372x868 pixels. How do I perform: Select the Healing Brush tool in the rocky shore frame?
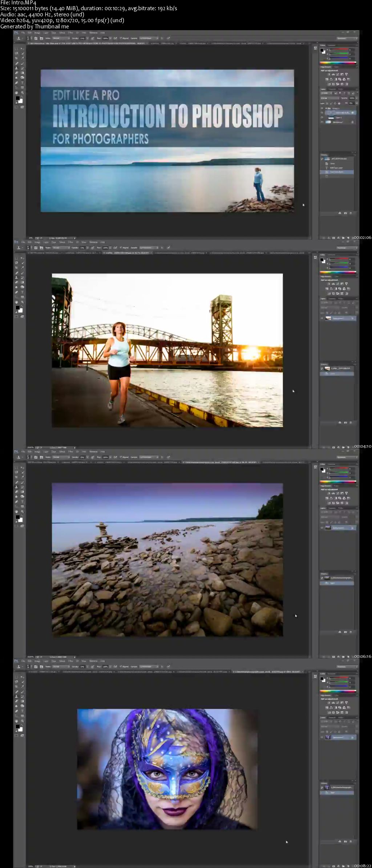pyautogui.click(x=16, y=482)
